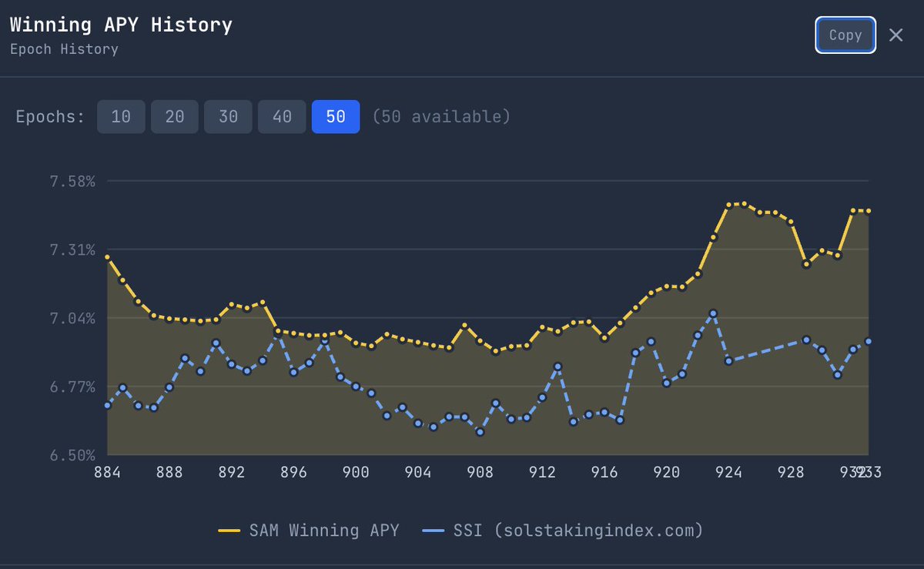Click the 908 epoch axis label
This screenshot has height=569, width=924.
pos(480,473)
